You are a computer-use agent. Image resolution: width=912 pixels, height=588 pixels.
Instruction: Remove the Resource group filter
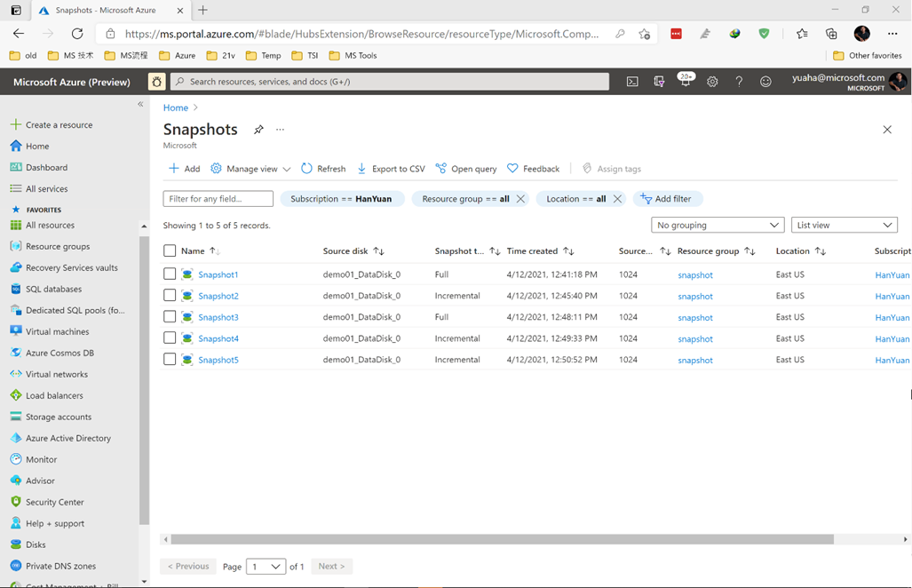[x=520, y=199]
